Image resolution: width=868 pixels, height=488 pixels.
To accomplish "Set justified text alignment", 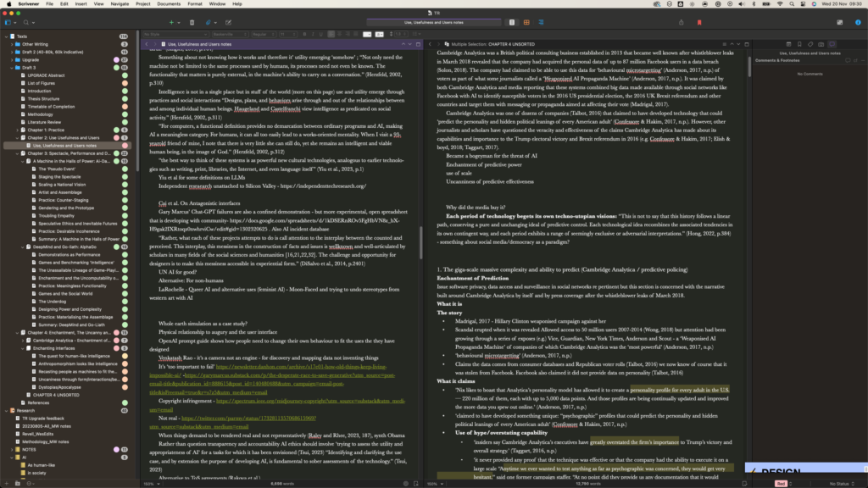I will click(355, 34).
